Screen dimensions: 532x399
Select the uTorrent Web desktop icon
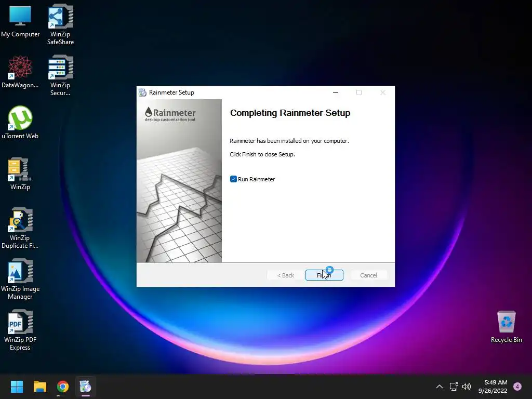[20, 123]
